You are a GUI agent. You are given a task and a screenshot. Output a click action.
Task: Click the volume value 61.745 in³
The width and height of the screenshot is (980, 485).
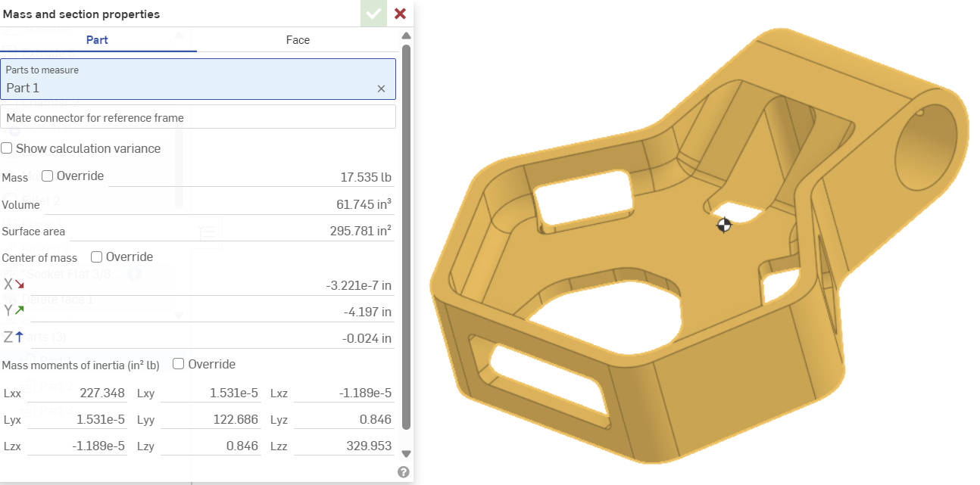[364, 204]
